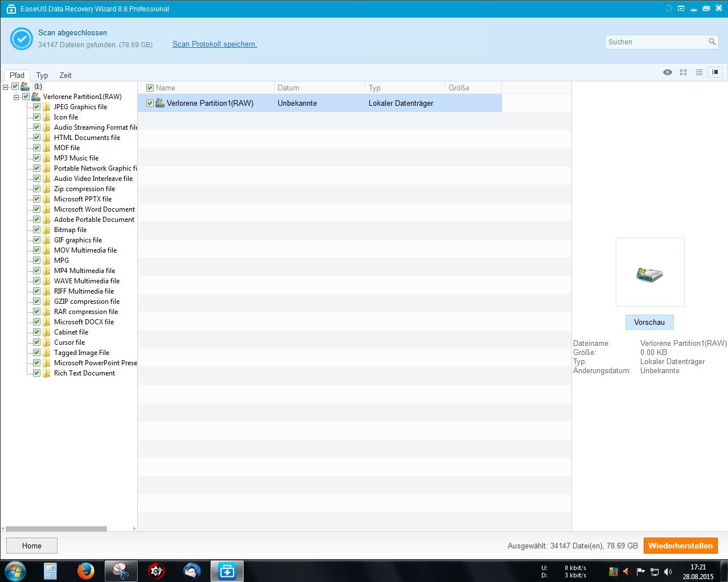Toggle the Name column header checkbox
This screenshot has height=582, width=728.
pyautogui.click(x=150, y=88)
